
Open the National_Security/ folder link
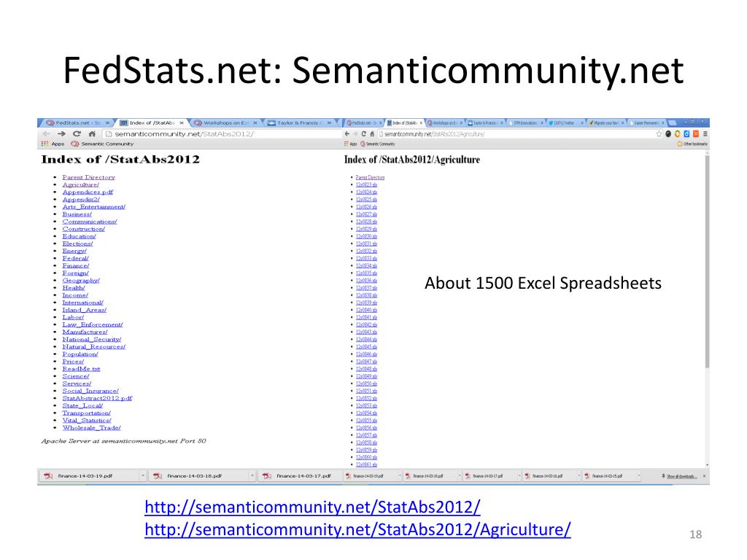(91, 340)
